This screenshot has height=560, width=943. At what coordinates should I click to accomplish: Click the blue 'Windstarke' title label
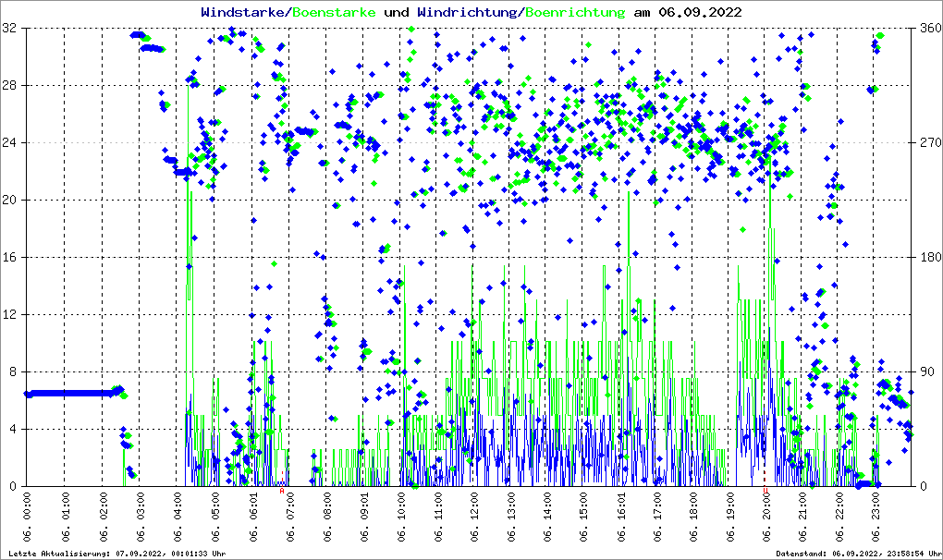click(x=244, y=13)
